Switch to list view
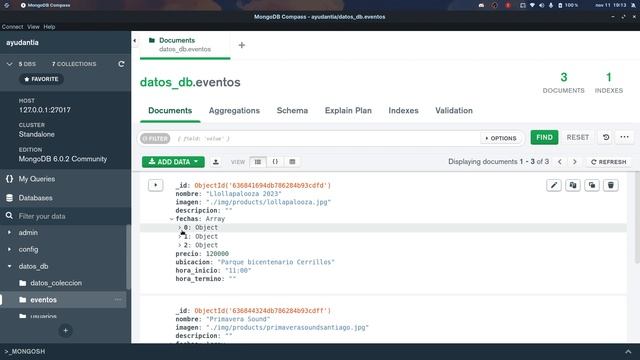This screenshot has height=360, width=640. click(258, 162)
